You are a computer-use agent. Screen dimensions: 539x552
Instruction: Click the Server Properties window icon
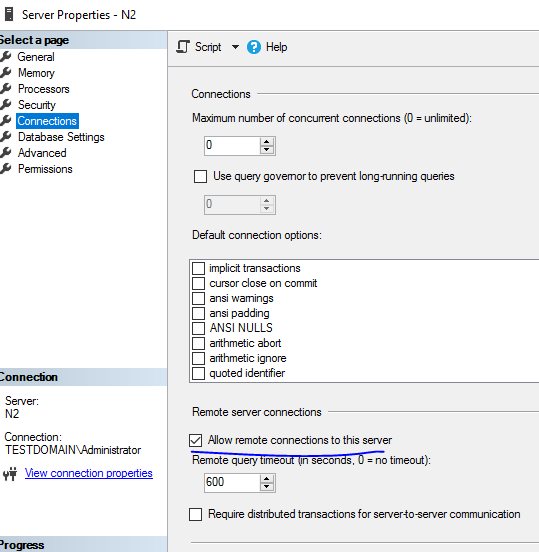click(x=9, y=14)
